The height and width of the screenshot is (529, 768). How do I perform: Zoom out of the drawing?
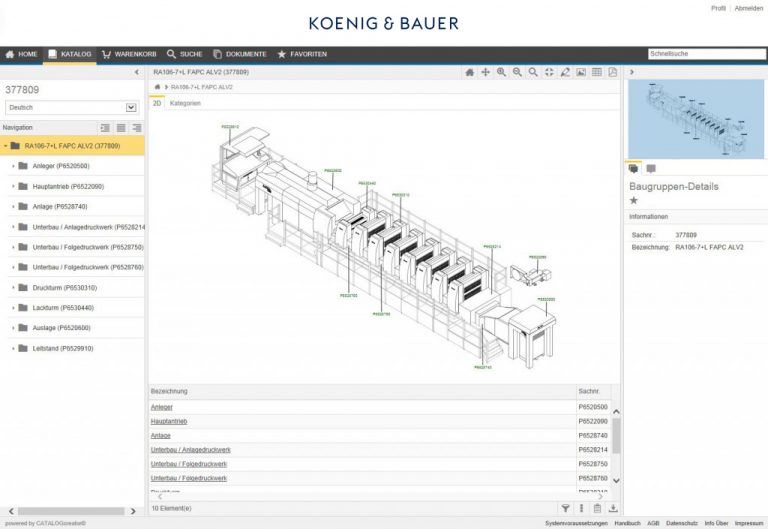pos(518,73)
